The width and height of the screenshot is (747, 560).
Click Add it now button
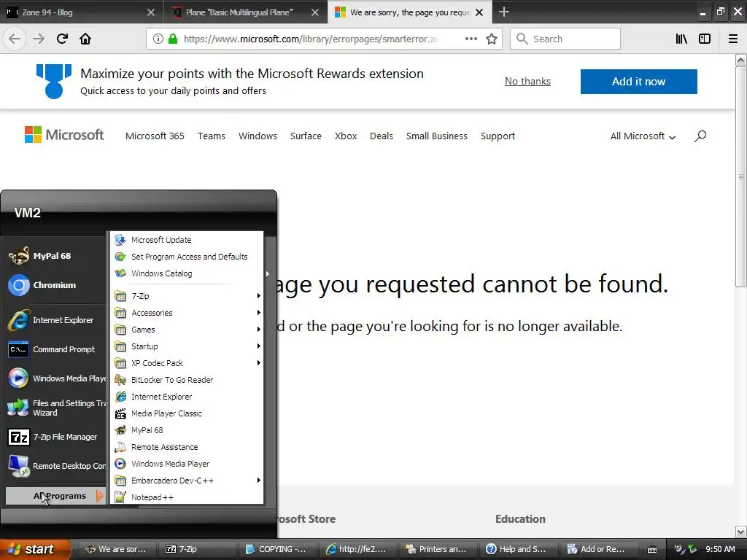click(x=638, y=82)
